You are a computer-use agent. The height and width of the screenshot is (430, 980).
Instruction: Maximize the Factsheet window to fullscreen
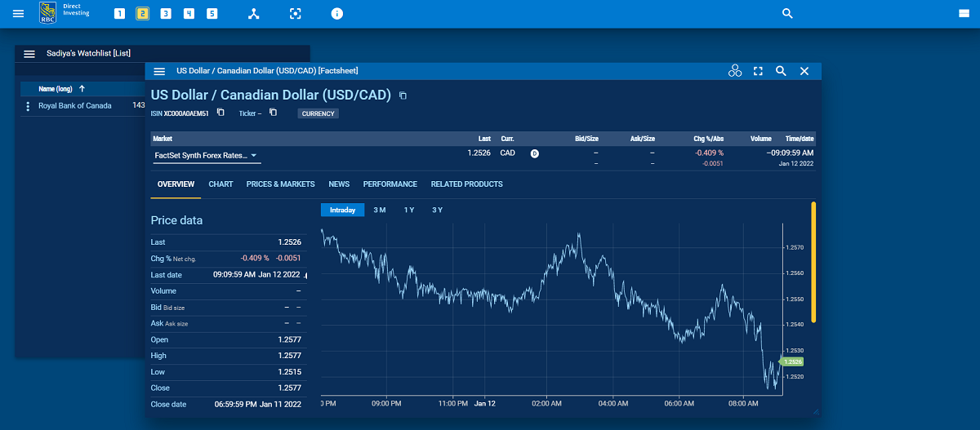pyautogui.click(x=758, y=72)
